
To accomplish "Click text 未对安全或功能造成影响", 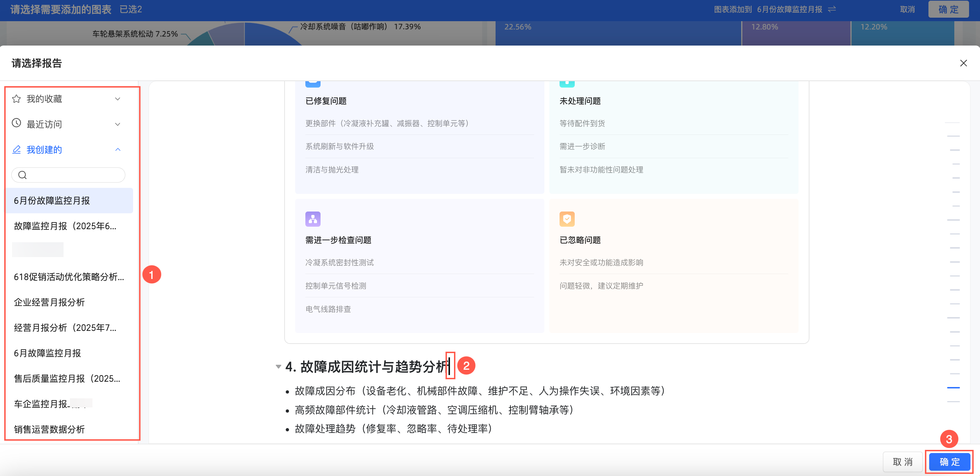I will [x=601, y=263].
